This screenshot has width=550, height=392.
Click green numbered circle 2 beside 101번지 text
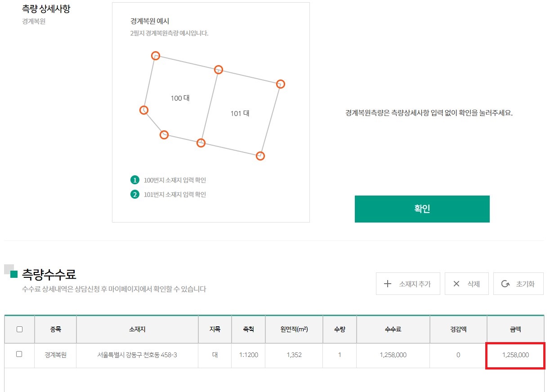pos(135,194)
